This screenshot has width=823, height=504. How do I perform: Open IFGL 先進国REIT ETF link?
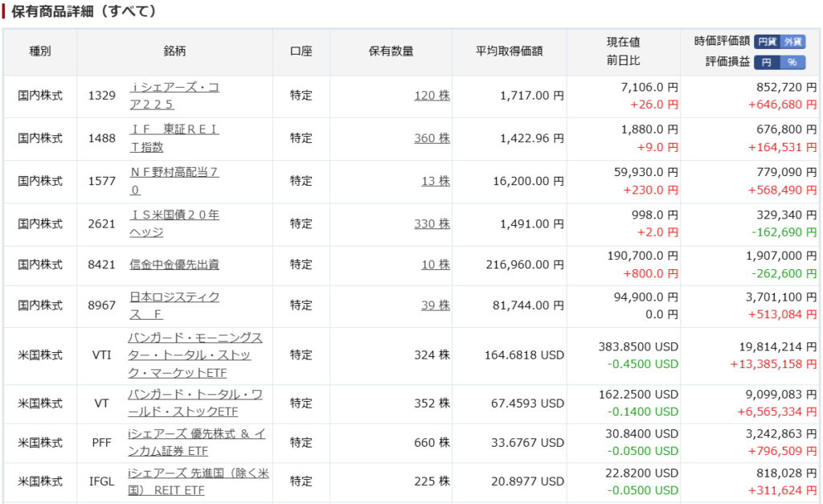(x=199, y=481)
